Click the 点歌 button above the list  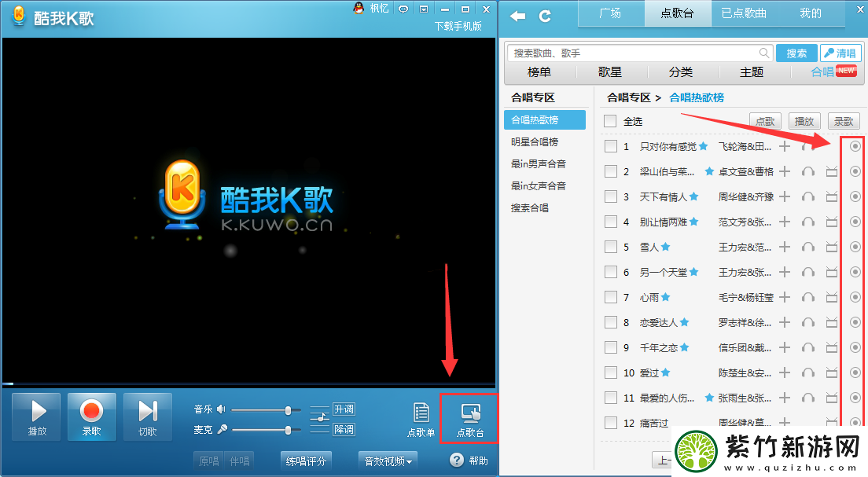(x=765, y=121)
